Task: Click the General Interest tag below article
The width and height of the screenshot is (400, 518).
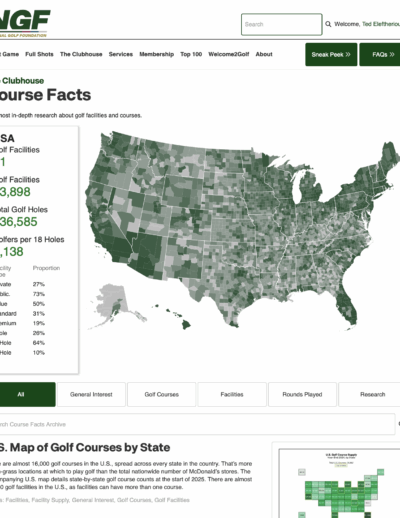Action: pyautogui.click(x=93, y=500)
